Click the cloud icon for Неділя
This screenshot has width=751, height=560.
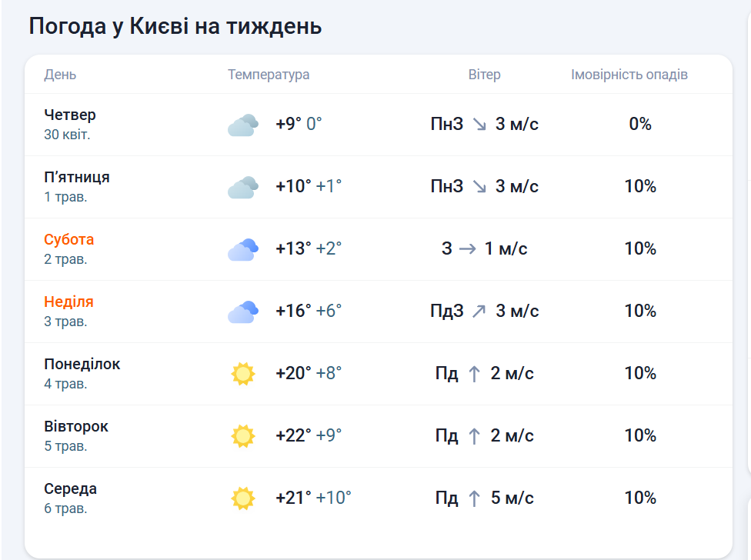tap(242, 312)
